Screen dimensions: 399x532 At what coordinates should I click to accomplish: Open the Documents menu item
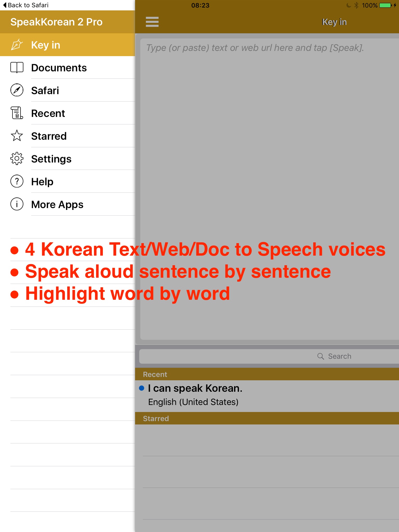[68, 68]
